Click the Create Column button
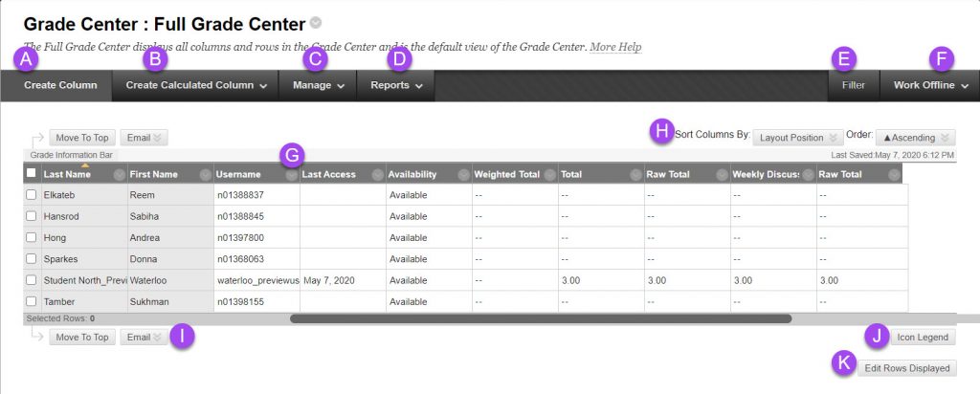 point(60,85)
